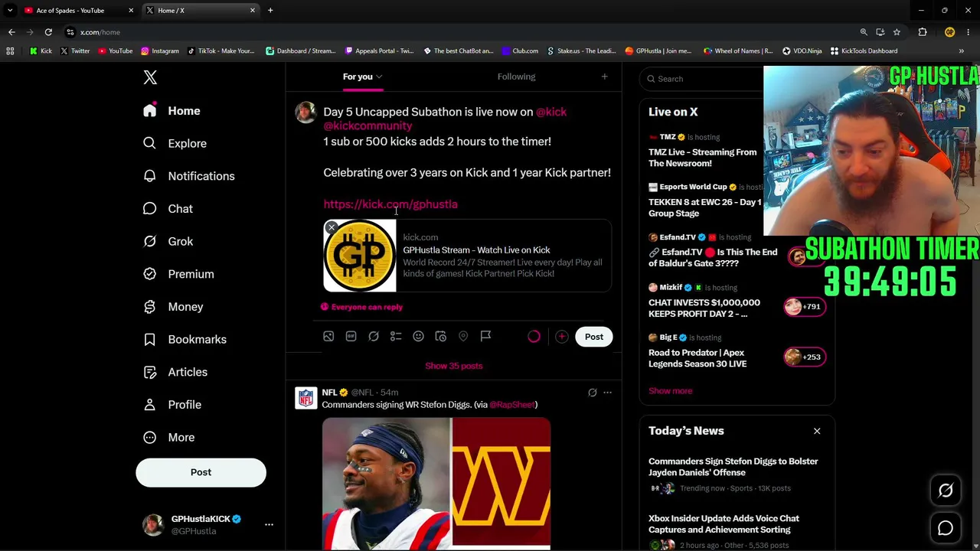Image resolution: width=980 pixels, height=551 pixels.
Task: Close the Today's News panel
Action: pos(817,431)
